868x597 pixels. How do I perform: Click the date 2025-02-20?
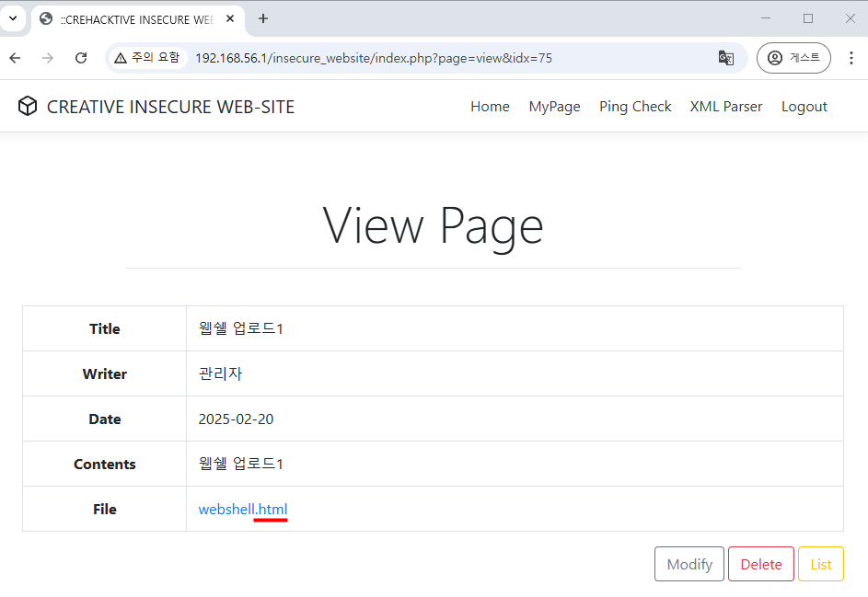(x=236, y=419)
